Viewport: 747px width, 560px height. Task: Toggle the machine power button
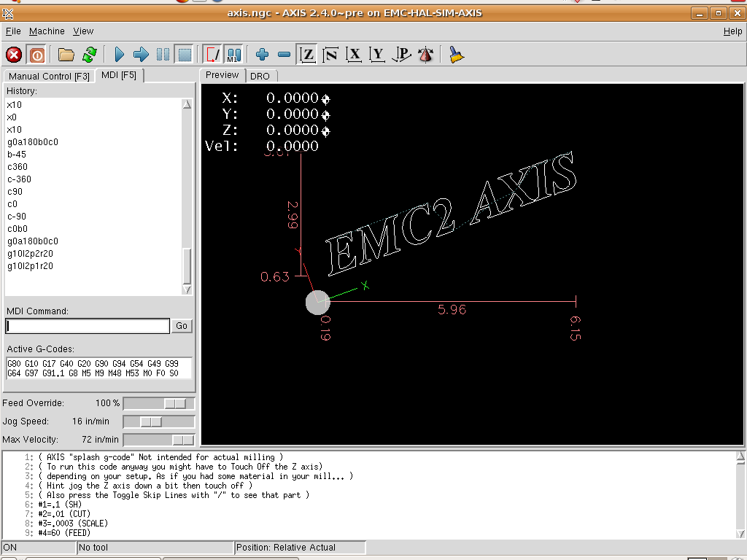pos(36,55)
